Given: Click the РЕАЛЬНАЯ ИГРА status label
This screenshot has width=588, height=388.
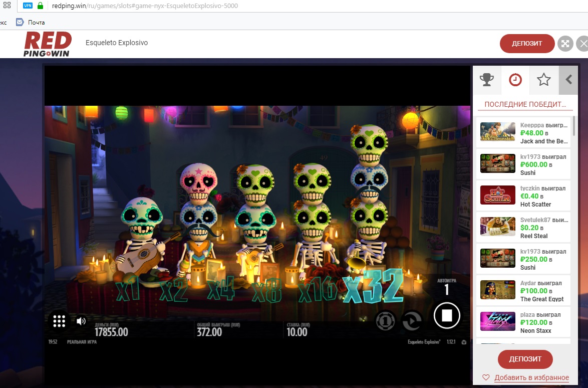Looking at the screenshot, I should [x=82, y=342].
